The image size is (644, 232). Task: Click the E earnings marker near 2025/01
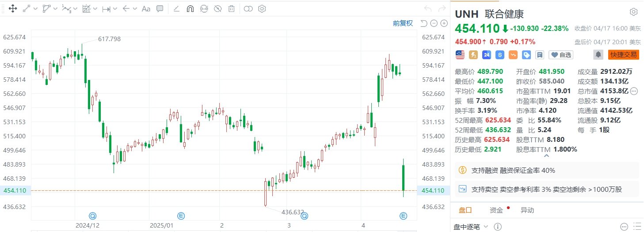tap(181, 216)
